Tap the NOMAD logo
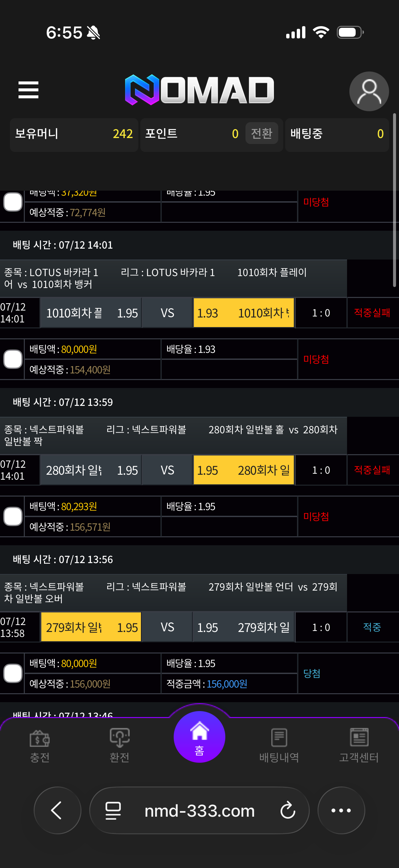Viewport: 399px width, 868px height. tap(199, 90)
